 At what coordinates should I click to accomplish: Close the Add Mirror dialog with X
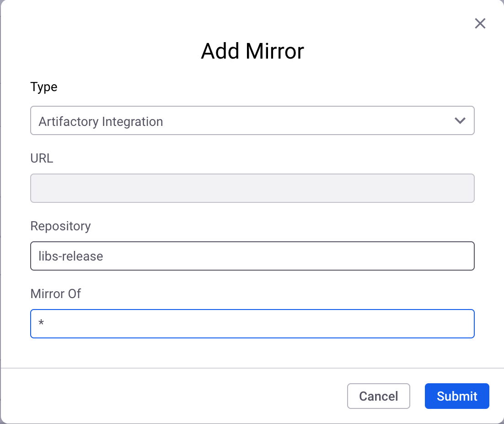point(480,23)
